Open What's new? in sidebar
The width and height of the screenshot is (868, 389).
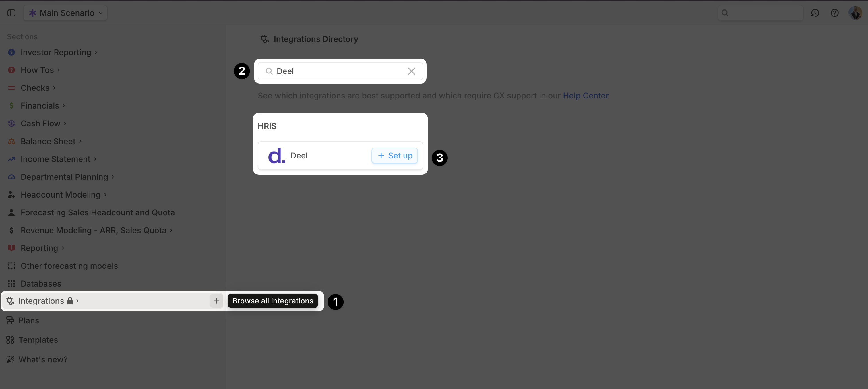tap(43, 359)
